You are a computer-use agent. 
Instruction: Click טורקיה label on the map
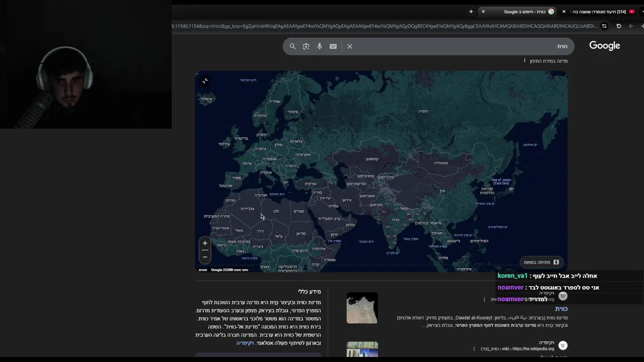[311, 184]
